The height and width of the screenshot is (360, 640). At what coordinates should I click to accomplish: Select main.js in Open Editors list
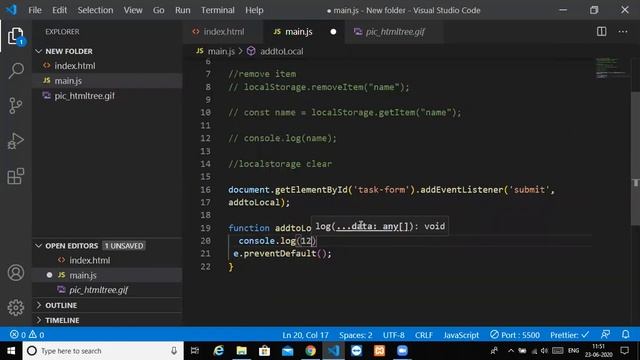pyautogui.click(x=107, y=275)
